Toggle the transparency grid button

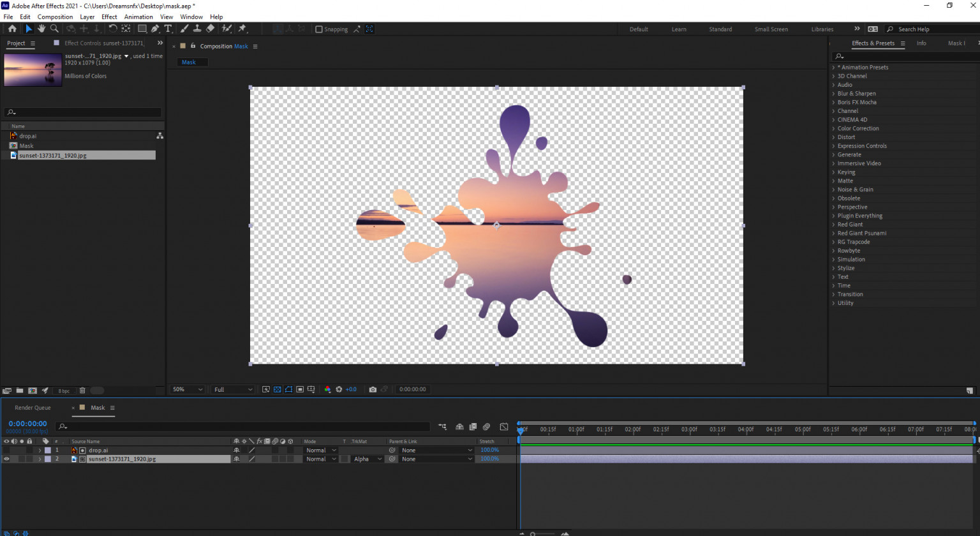277,389
